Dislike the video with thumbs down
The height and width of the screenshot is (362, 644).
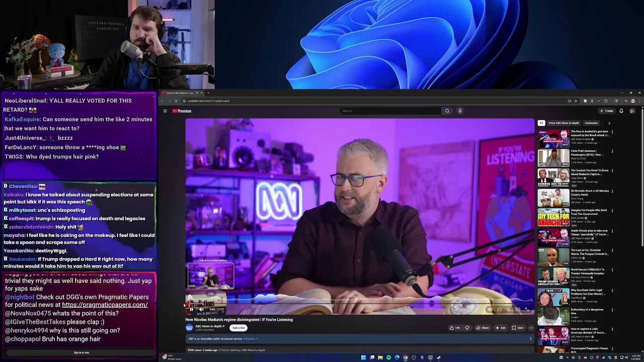[x=467, y=328]
